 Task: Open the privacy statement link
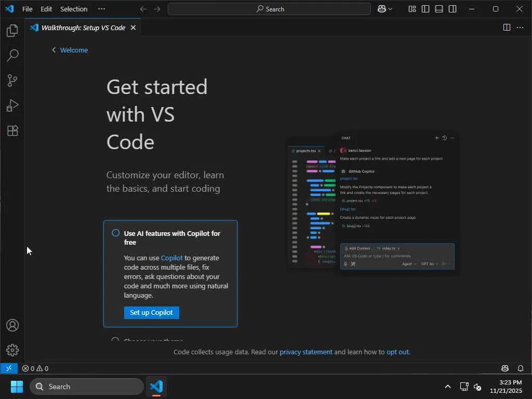tap(306, 352)
